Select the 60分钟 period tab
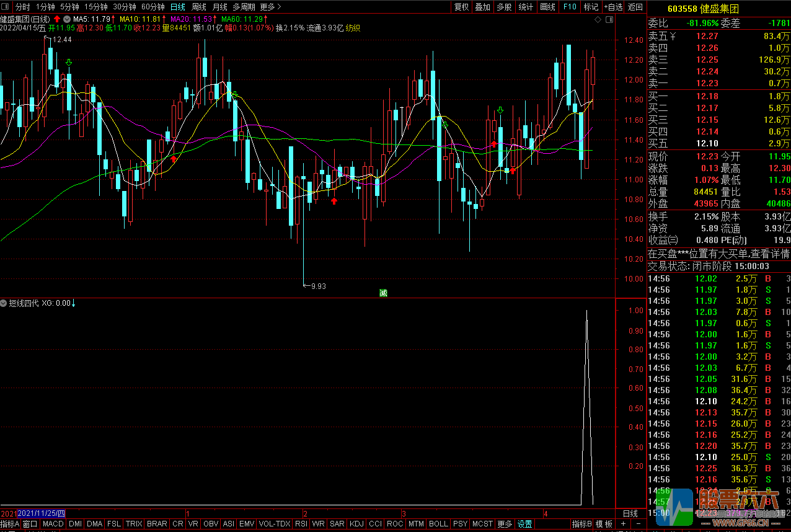The width and height of the screenshot is (791, 532). (153, 7)
